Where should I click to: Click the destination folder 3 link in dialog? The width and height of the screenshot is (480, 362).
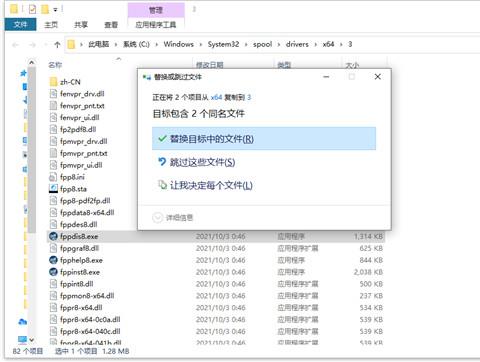(x=249, y=97)
